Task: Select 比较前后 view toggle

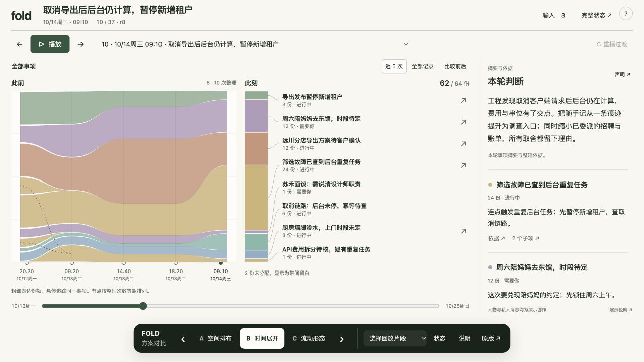Action: [x=455, y=66]
